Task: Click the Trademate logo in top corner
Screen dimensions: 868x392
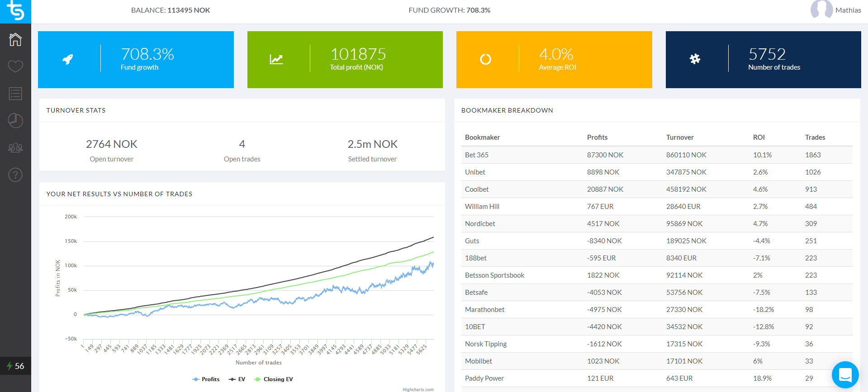Action: pos(15,11)
